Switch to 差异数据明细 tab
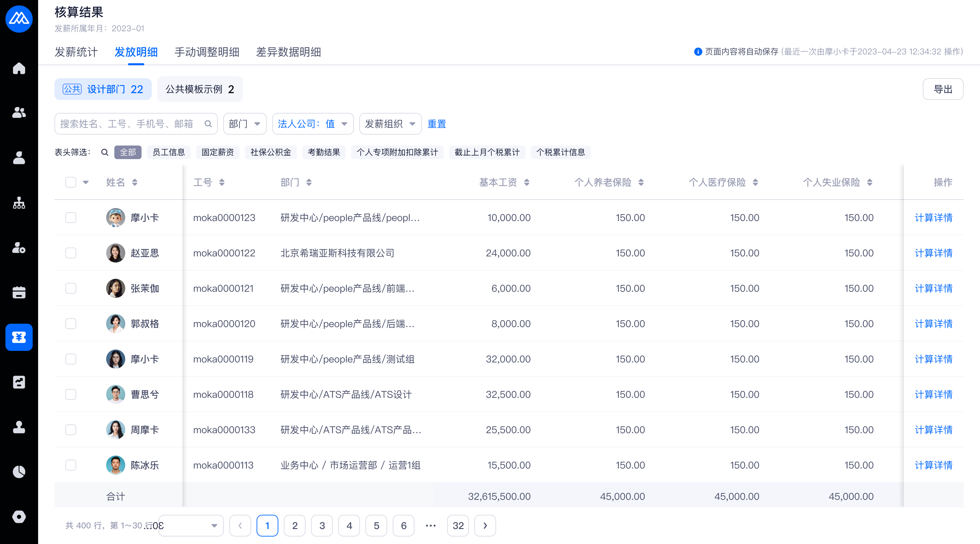This screenshot has height=544, width=980. click(x=288, y=52)
